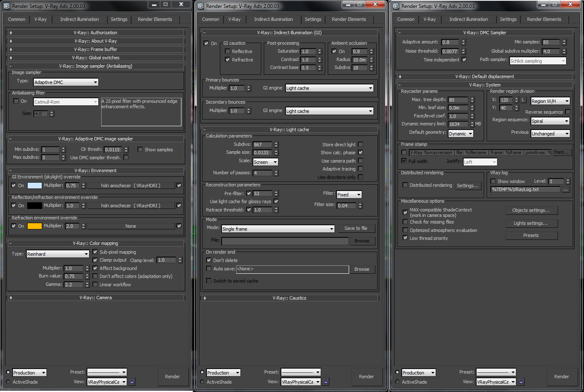Image resolution: width=584 pixels, height=392 pixels.
Task: Open the Reconstruction Filter dropdown showing Fixed
Action: (349, 195)
